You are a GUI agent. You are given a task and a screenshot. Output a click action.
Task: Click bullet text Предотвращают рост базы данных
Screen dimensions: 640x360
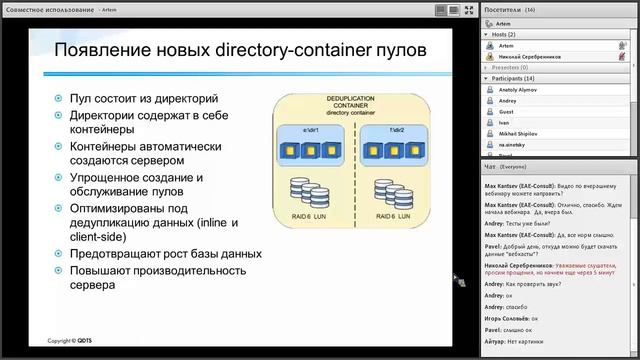pos(166,254)
